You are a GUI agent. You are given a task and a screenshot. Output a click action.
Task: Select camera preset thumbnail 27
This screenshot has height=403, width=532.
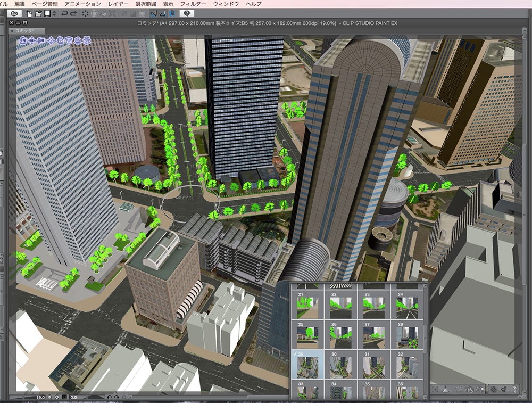point(374,335)
